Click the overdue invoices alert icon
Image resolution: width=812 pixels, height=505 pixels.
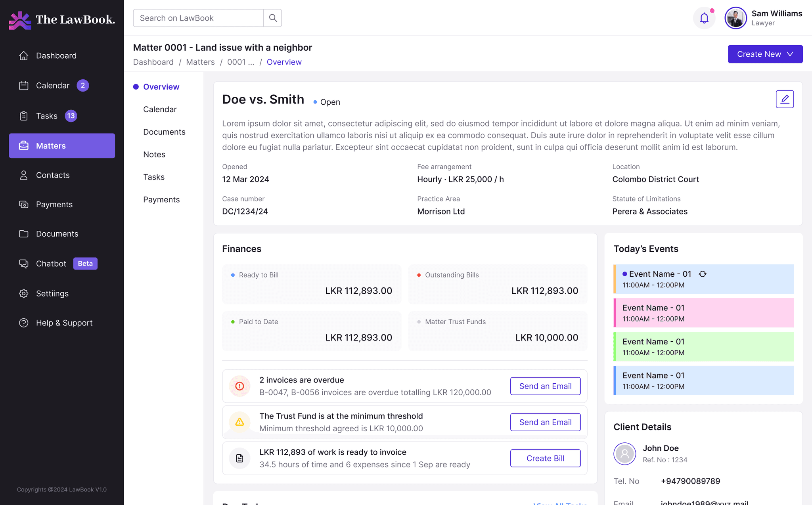[239, 386]
